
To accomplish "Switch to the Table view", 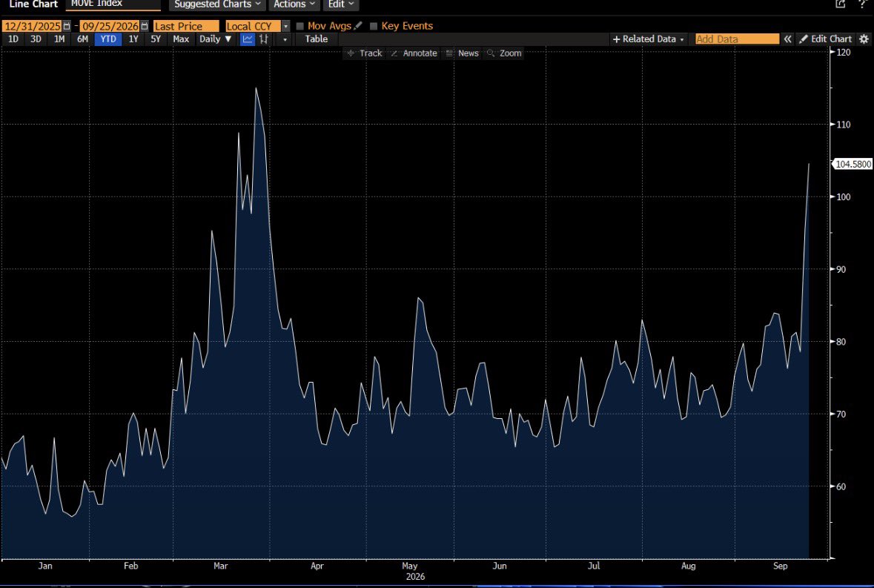I will pos(316,39).
